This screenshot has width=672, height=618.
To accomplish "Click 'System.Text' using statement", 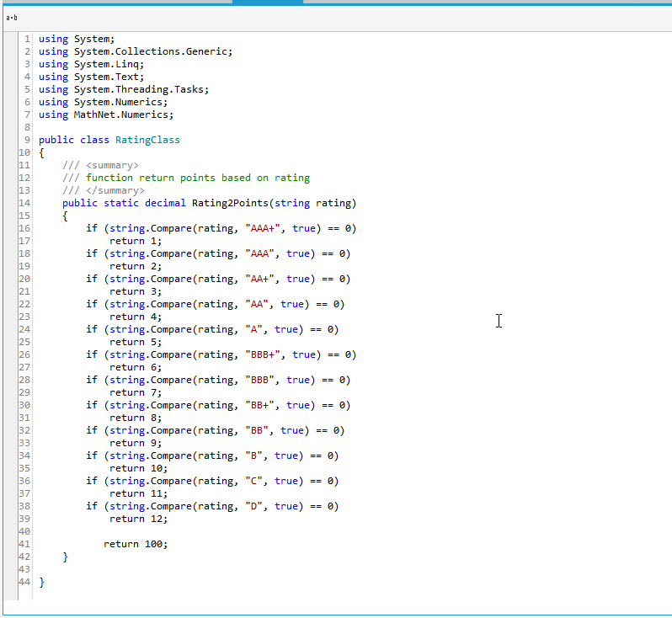I will (x=106, y=77).
